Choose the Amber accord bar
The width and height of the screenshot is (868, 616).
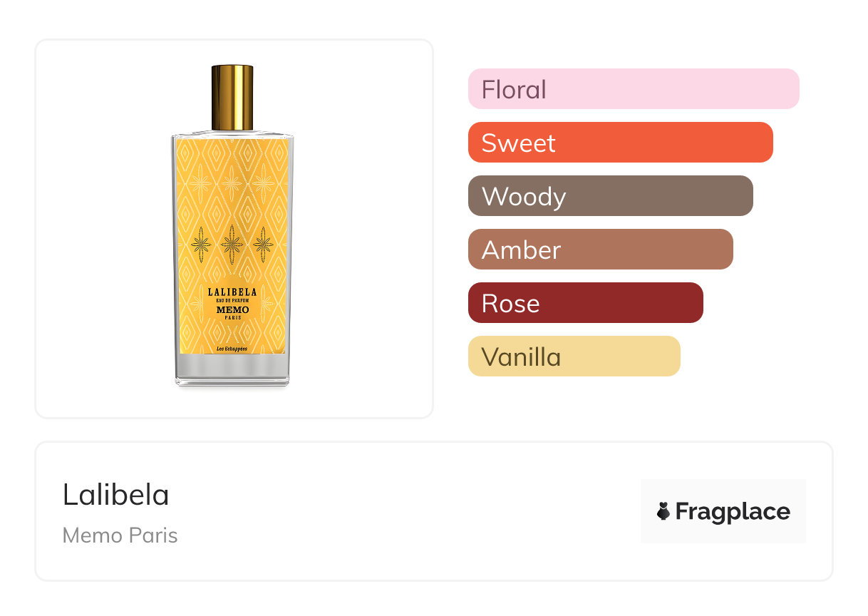click(600, 250)
